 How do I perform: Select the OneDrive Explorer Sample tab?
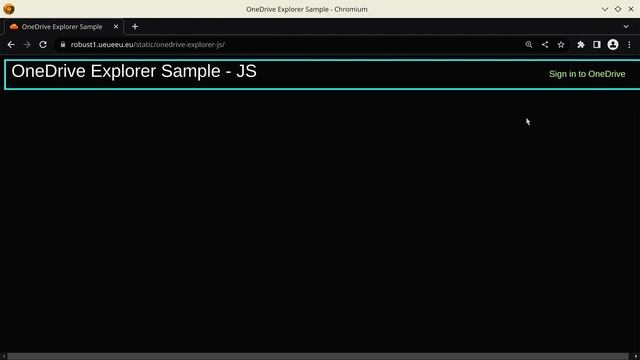(63, 27)
